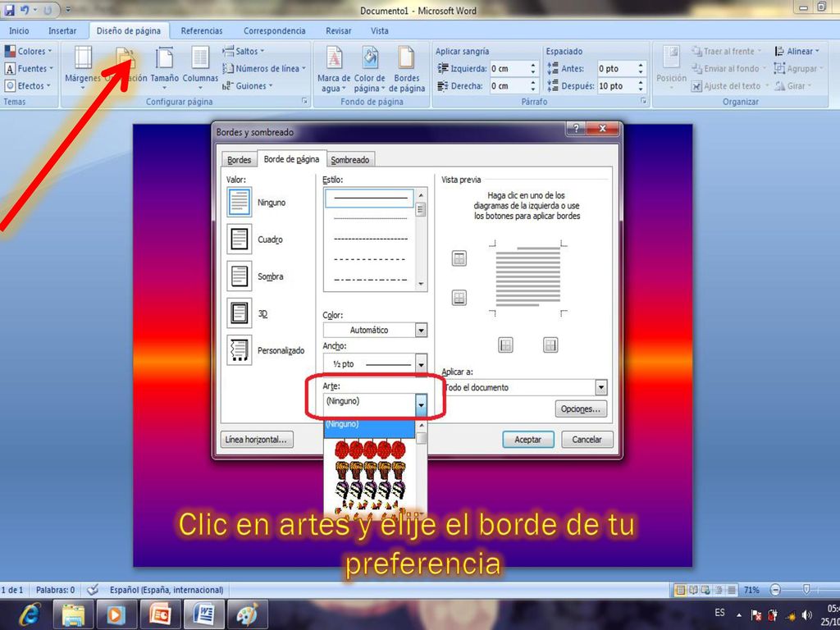Click zoom out minus button
The height and width of the screenshot is (630, 840).
coord(774,590)
